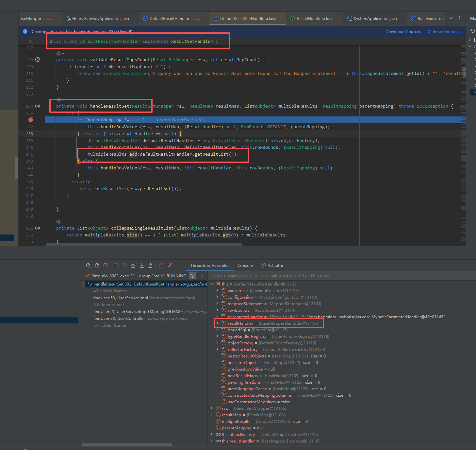Screen dimensions: 476x450
Task: Click the thread filter funnel icon
Action: pos(193,276)
